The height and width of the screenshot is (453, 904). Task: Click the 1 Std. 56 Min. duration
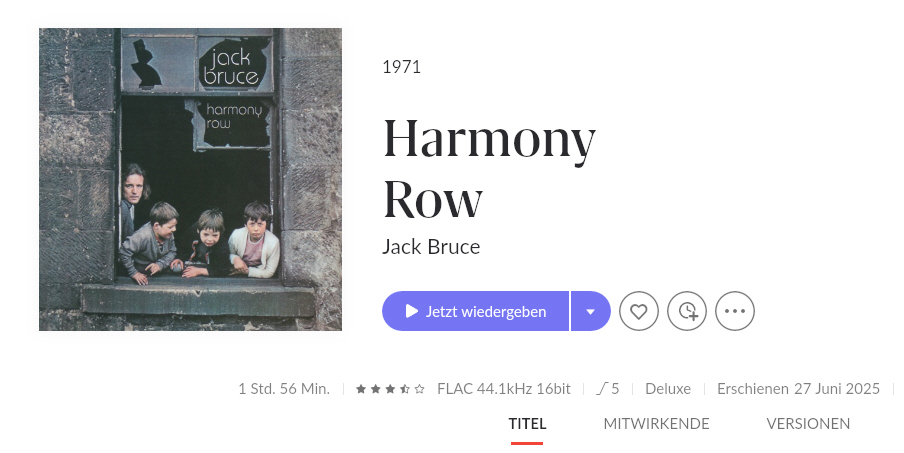[284, 389]
